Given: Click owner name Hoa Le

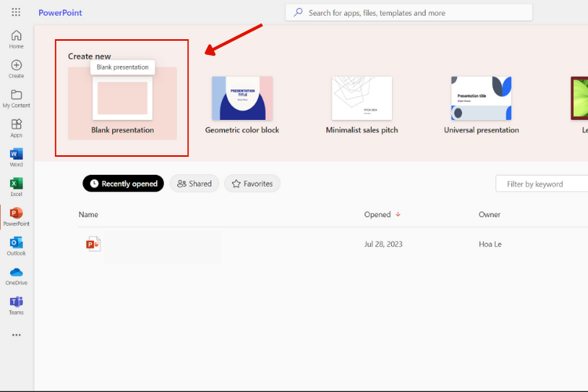Looking at the screenshot, I should coord(490,244).
